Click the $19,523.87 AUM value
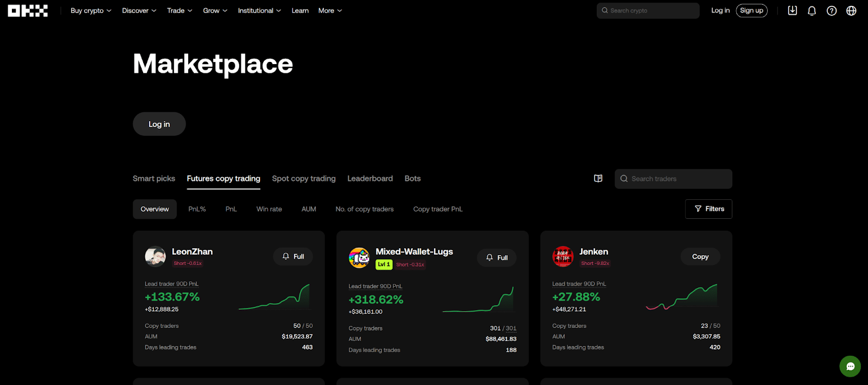Viewport: 868px width, 385px height. (x=297, y=337)
